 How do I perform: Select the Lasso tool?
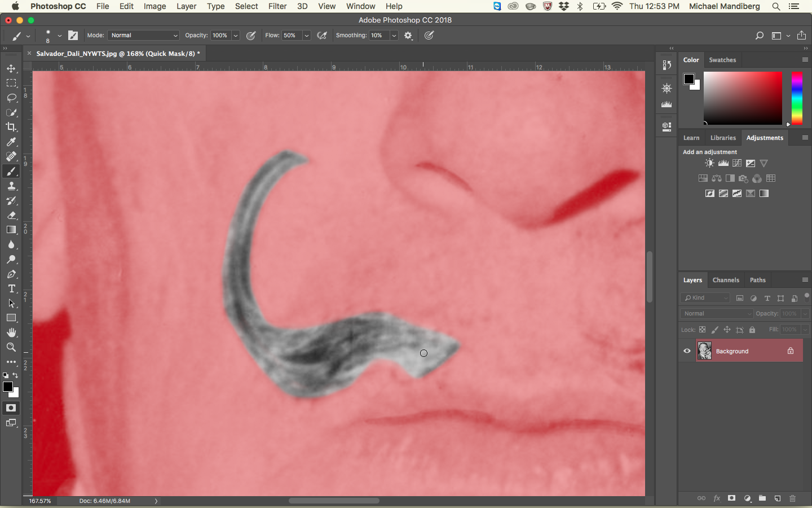11,98
